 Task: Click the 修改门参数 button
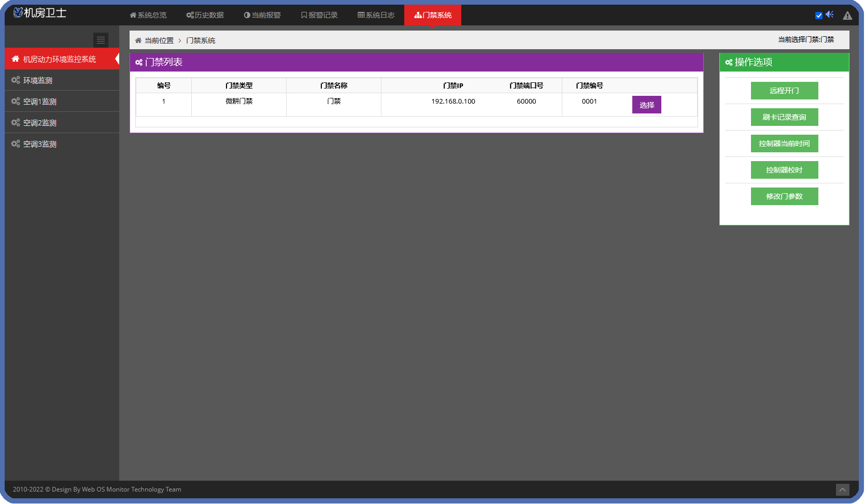784,196
